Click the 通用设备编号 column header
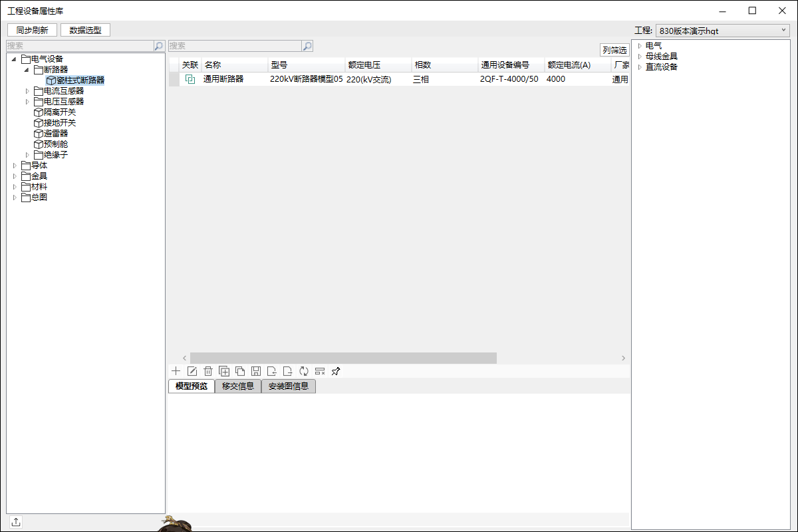Screen dimensions: 798x532 [x=511, y=65]
